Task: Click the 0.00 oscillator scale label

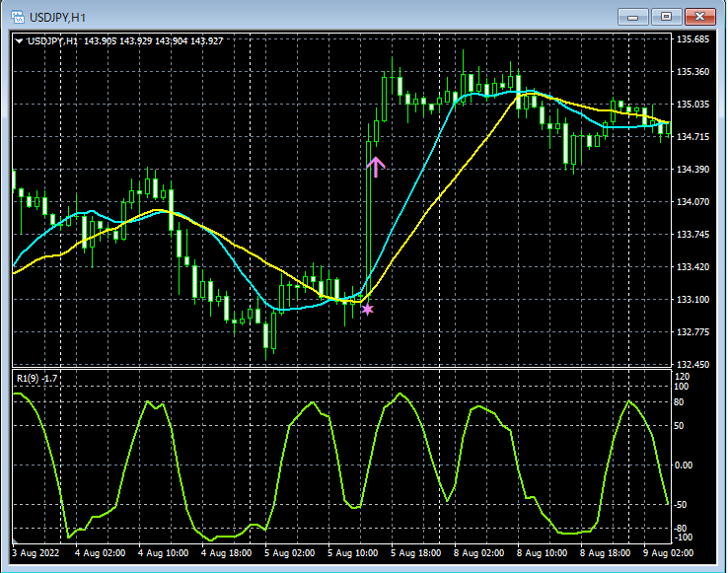Action: [683, 465]
